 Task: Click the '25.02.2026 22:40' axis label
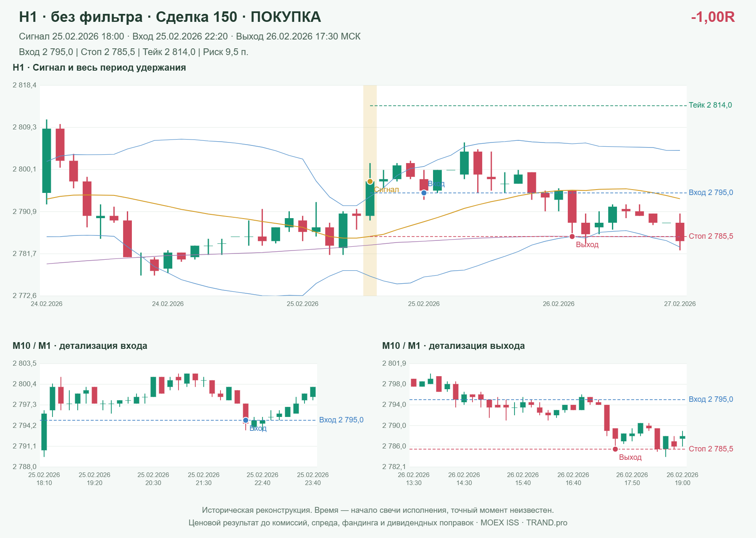click(262, 479)
